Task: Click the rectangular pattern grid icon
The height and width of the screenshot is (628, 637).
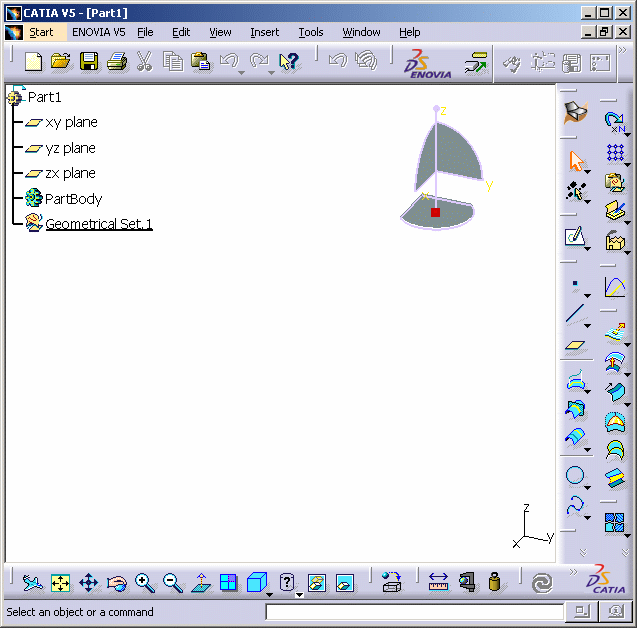Action: coord(615,153)
